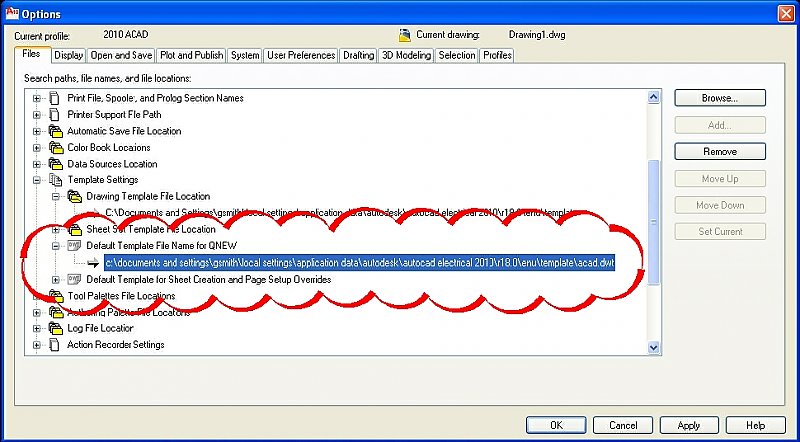Viewport: 800px width, 442px height.
Task: Cancel the Options dialog
Action: (x=623, y=425)
